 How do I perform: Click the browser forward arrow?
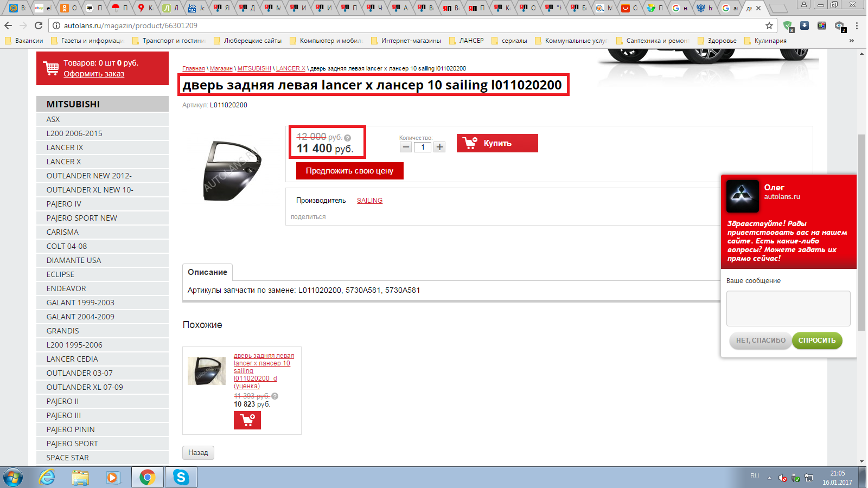click(23, 25)
